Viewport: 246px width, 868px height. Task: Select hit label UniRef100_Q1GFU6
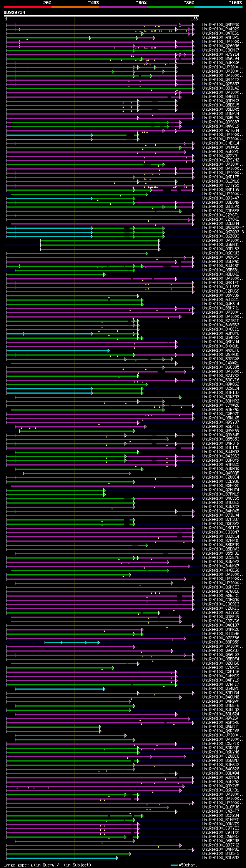(221, 807)
